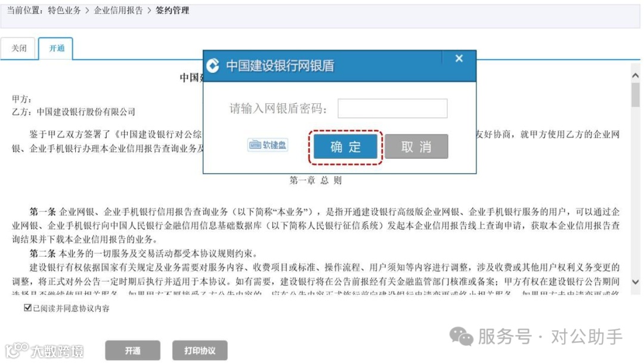Open 企业信用报告 breadcrumb link

pos(118,10)
